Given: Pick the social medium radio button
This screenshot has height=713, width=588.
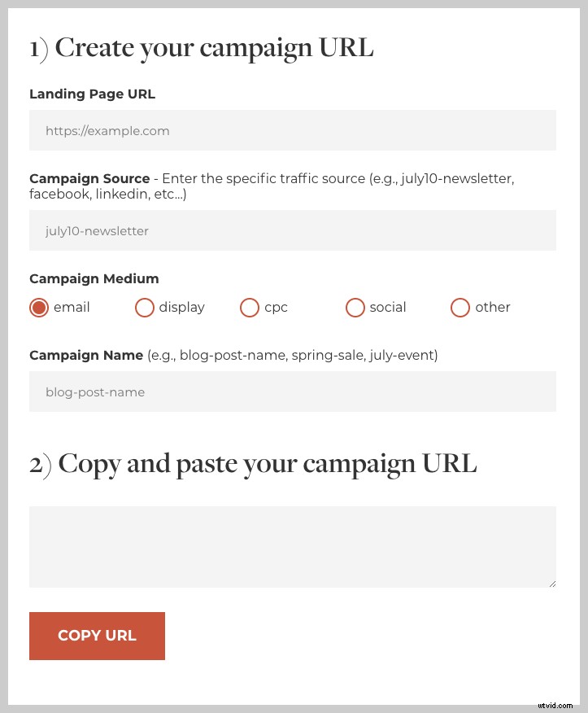Looking at the screenshot, I should point(355,308).
